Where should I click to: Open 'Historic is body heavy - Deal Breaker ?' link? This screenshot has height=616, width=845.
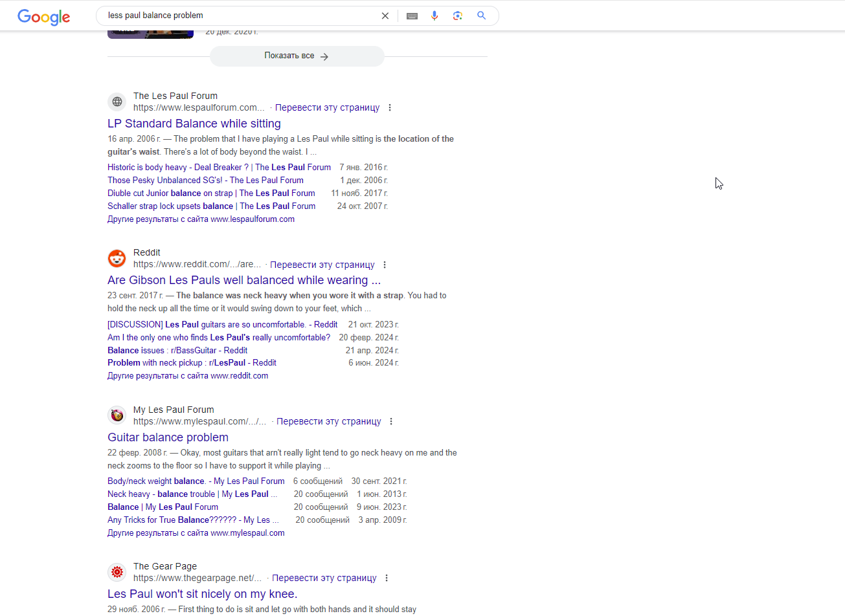pos(219,167)
